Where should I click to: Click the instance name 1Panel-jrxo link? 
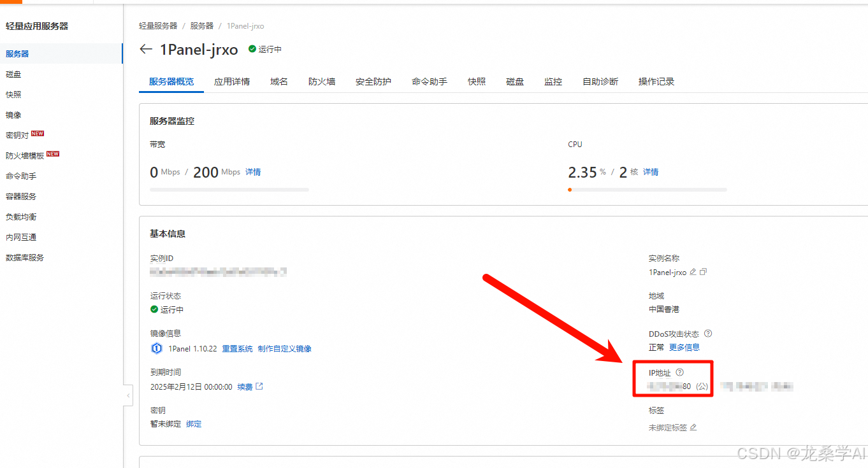(667, 272)
